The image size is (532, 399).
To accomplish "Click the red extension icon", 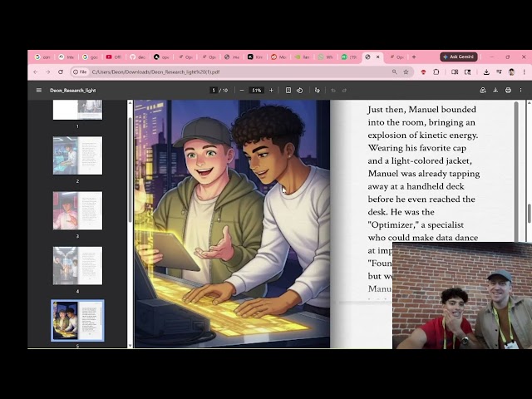I will click(x=423, y=72).
